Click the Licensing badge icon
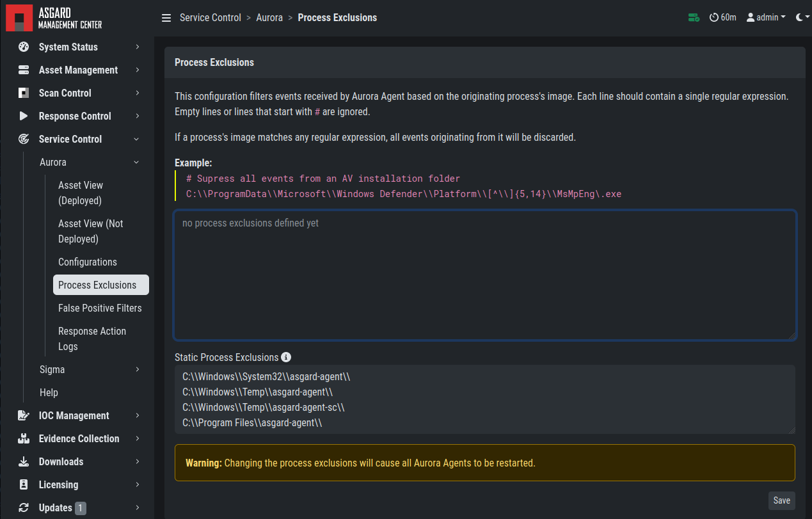The image size is (812, 519). click(x=24, y=484)
